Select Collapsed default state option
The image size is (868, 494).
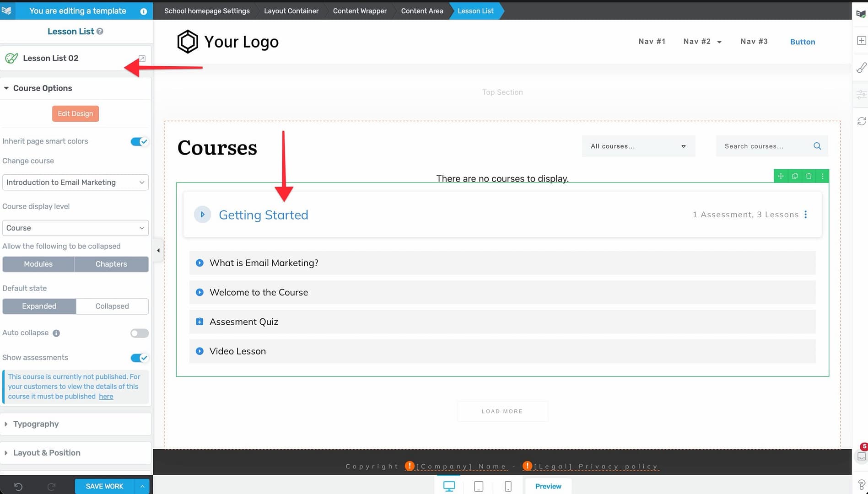tap(112, 306)
